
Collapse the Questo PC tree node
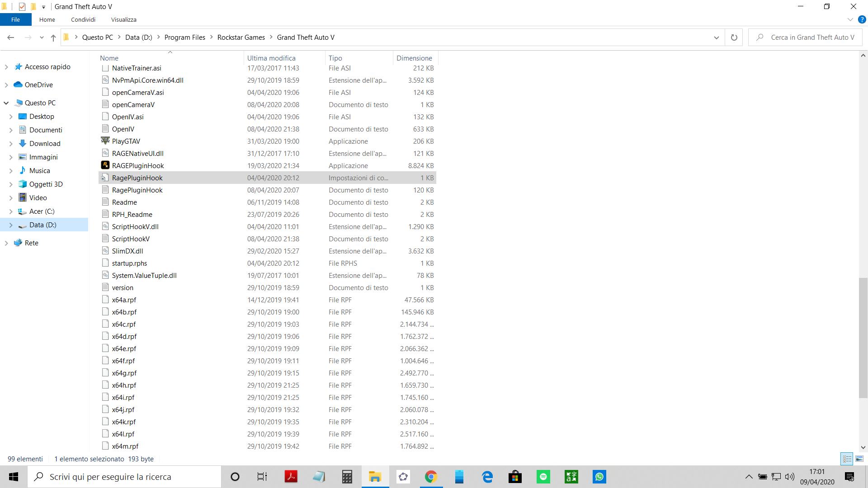pos(6,103)
